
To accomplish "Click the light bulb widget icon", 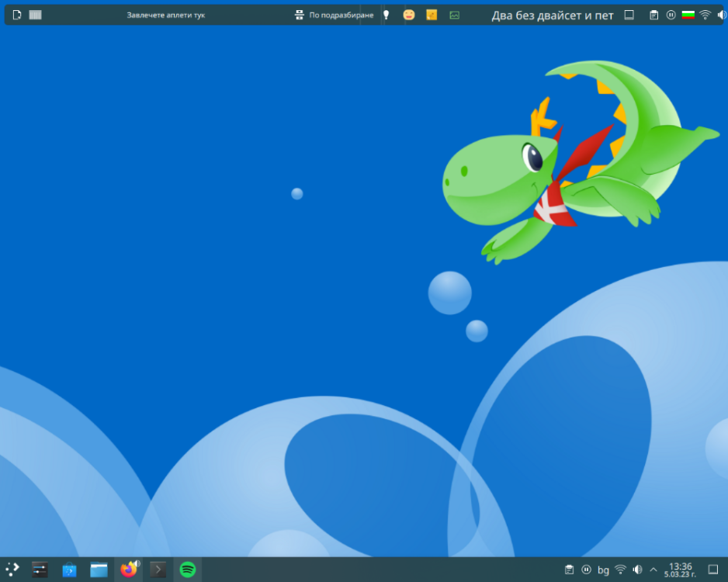I will pos(386,15).
